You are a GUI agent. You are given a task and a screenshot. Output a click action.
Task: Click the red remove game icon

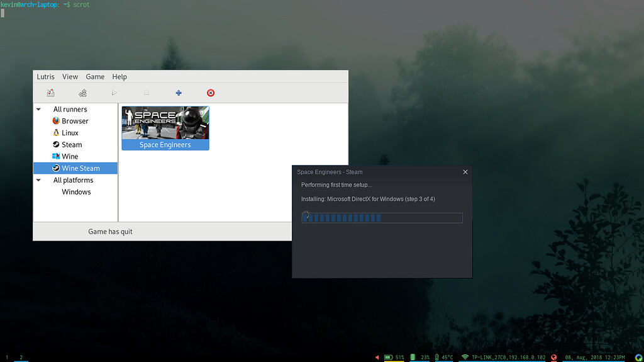[211, 93]
